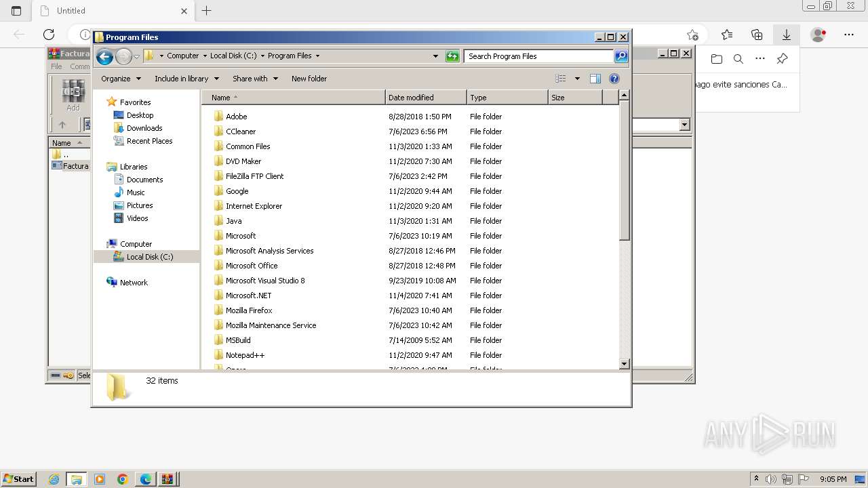This screenshot has height=488, width=868.
Task: Sort by the Size column header
Action: pos(575,98)
